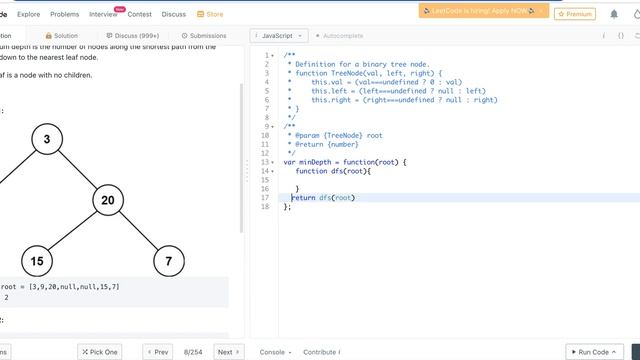Viewport: 640px width, 360px height.
Task: Click the Premium star icon
Action: click(x=561, y=14)
